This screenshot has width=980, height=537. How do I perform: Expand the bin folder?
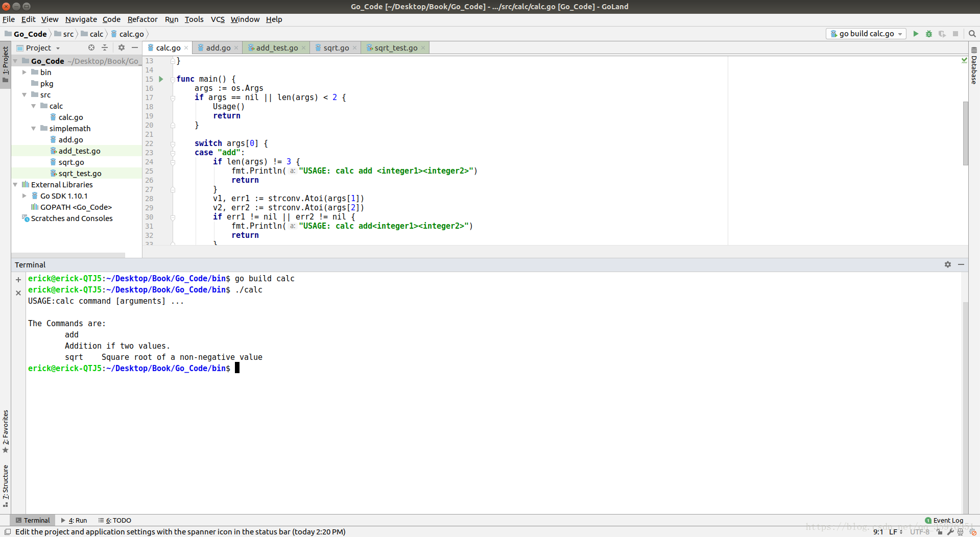[25, 72]
